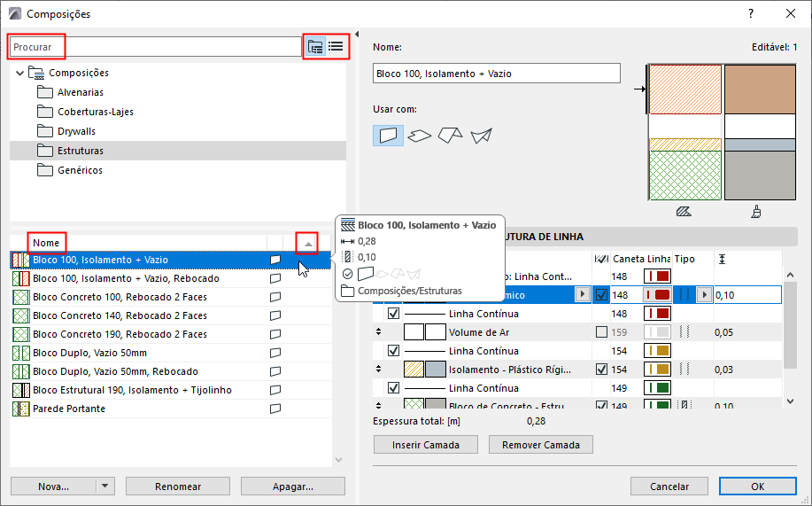Click the cut fill icon below the preview
This screenshot has width=812, height=506.
pyautogui.click(x=684, y=212)
